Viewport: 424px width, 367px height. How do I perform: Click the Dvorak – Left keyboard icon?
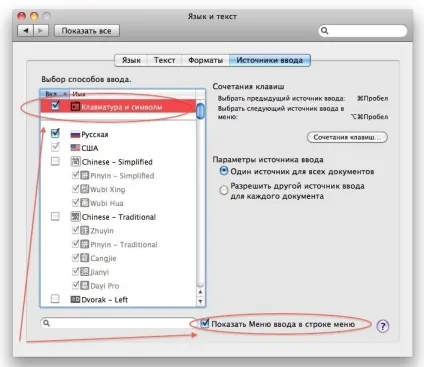click(75, 299)
